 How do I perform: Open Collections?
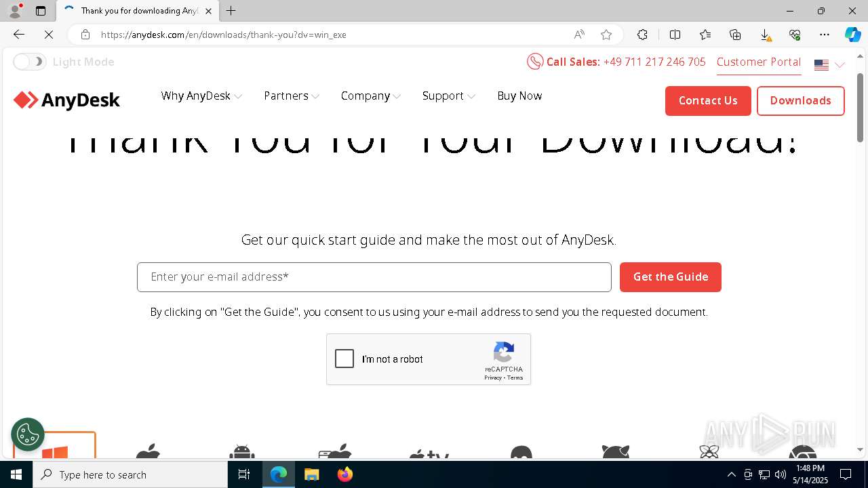click(x=735, y=35)
